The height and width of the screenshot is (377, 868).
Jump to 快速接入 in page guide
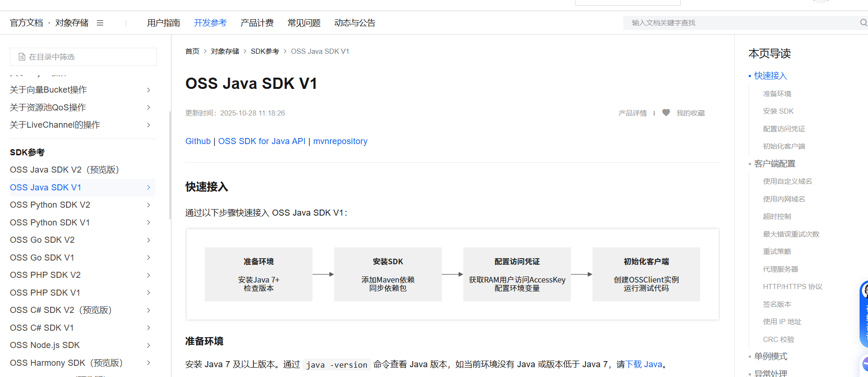coord(771,76)
